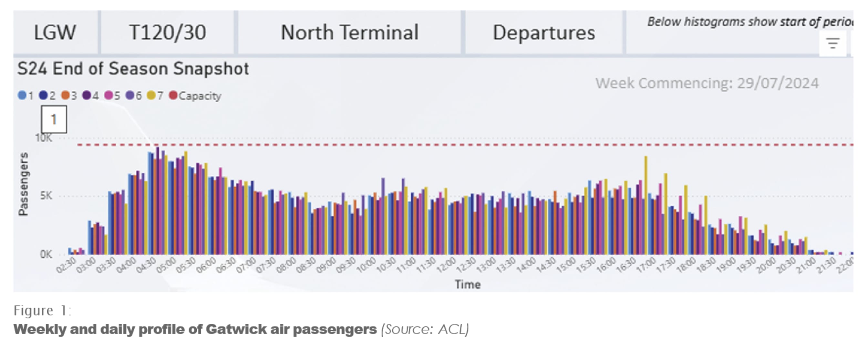868x349 pixels.
Task: Click the dark purple legend dot for series 4
Action: click(x=87, y=96)
